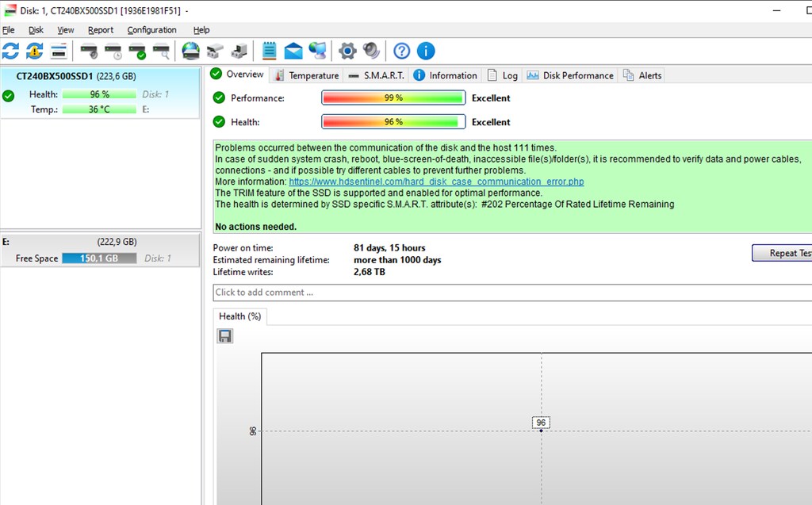Screen dimensions: 812x505
Task: Click the overview Health 96 % gradient bar
Action: pos(393,122)
